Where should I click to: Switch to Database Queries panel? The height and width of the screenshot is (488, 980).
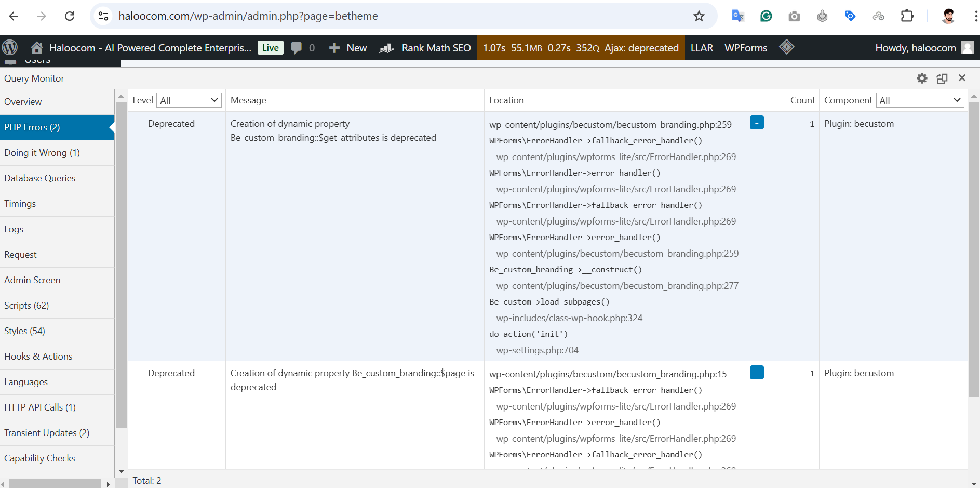pyautogui.click(x=40, y=178)
